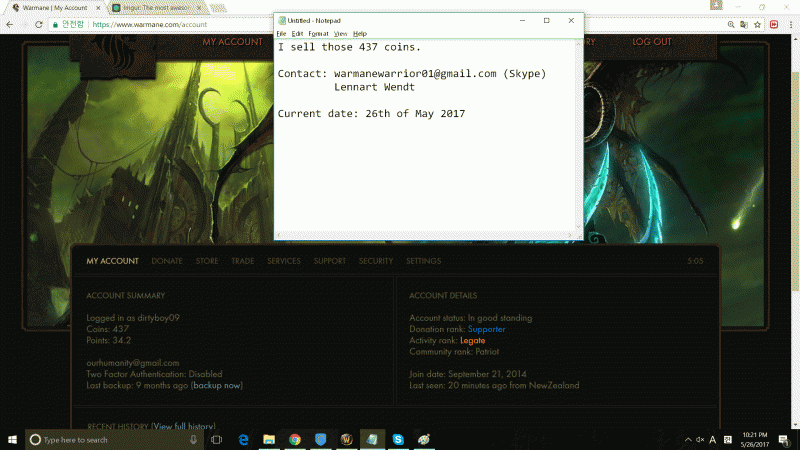Viewport: 800px width, 450px height.
Task: Go back in the Chrome browser
Action: (10, 24)
